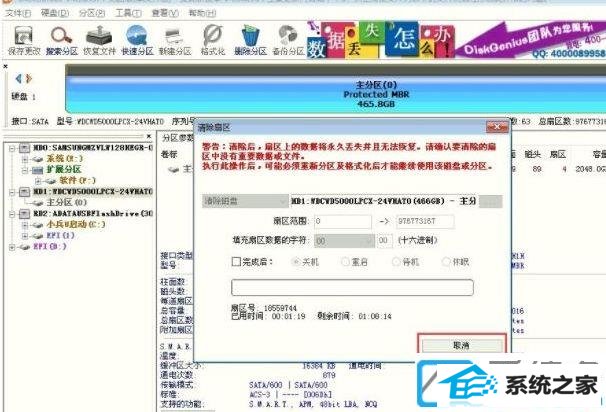The image size is (606, 412).
Task: Select the 关机 (shutdown) radio option
Action: click(296, 262)
